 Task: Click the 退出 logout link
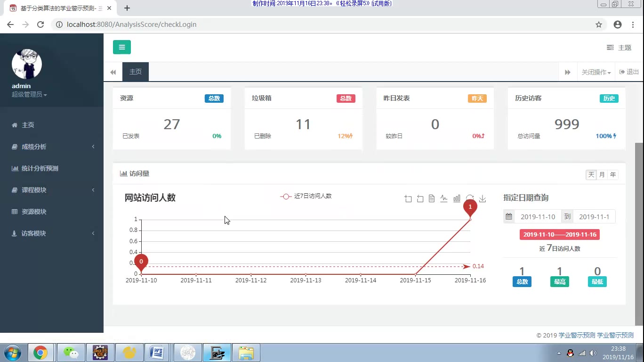pos(629,72)
